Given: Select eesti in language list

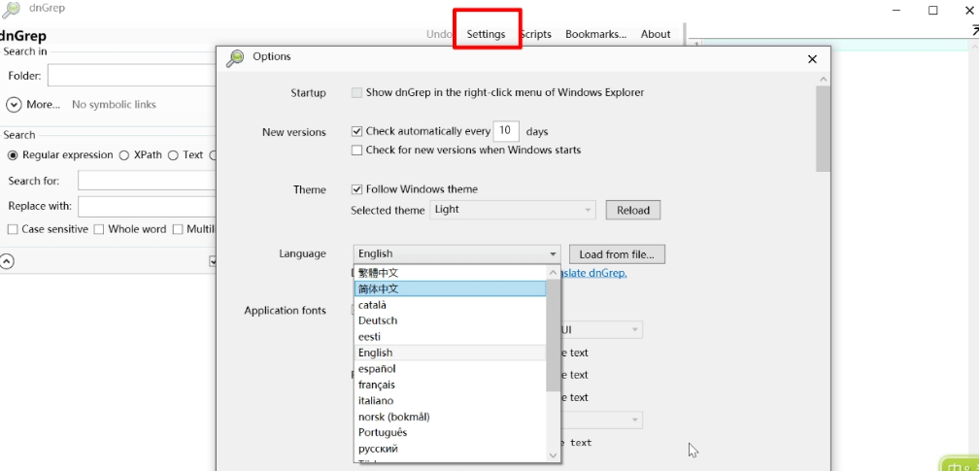Looking at the screenshot, I should point(450,337).
